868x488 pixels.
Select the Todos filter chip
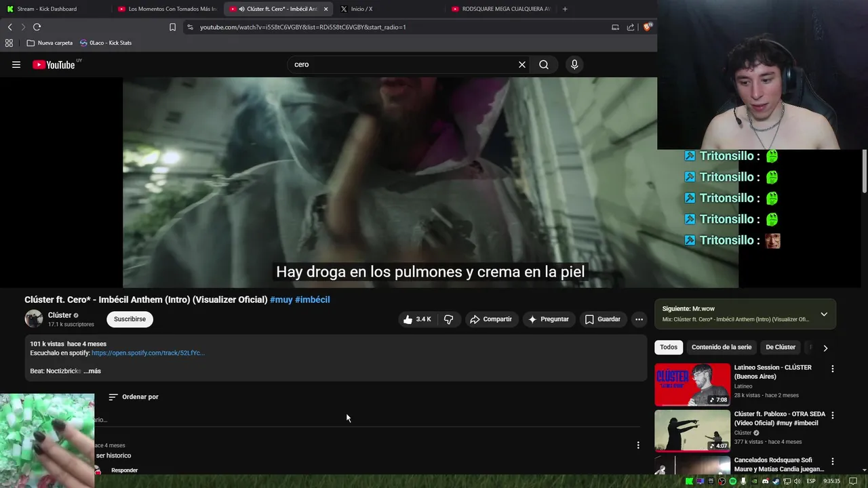click(669, 347)
